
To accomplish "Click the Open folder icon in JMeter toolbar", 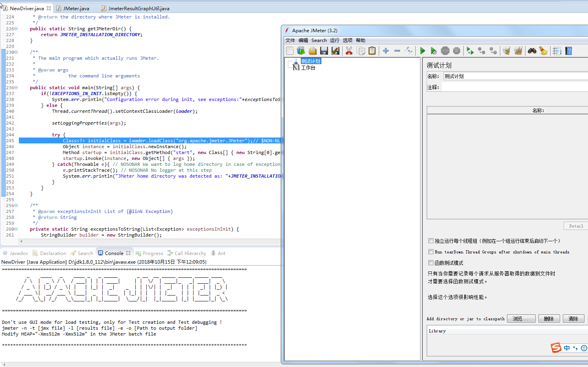I will click(312, 51).
